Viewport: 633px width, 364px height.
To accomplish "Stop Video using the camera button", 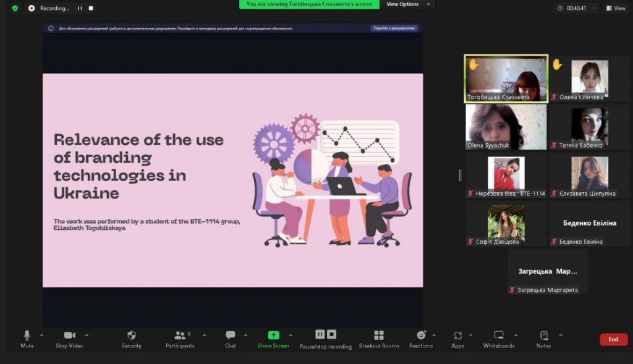I will [69, 338].
